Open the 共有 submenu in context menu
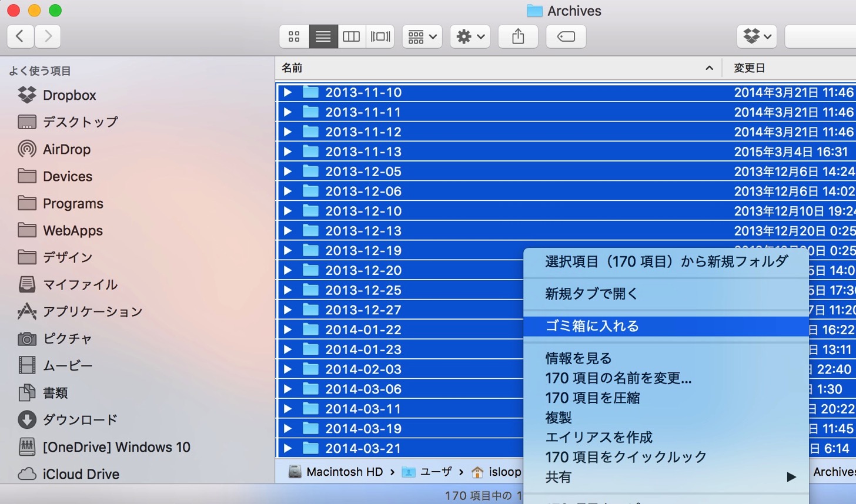This screenshot has height=504, width=856. [666, 477]
